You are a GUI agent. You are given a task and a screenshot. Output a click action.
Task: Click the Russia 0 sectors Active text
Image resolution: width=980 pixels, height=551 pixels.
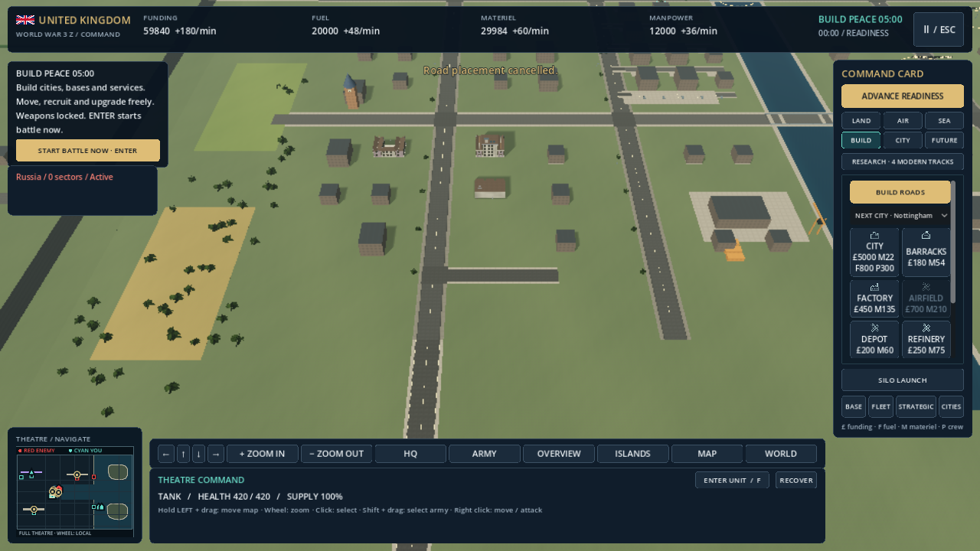[x=64, y=177]
